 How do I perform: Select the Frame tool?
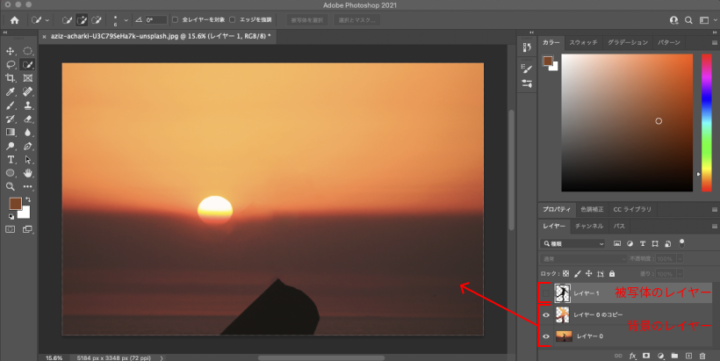click(28, 78)
